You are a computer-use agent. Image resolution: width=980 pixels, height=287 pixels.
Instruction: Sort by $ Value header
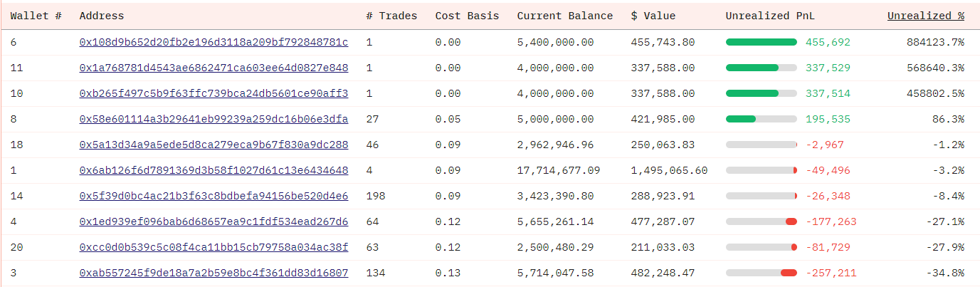coord(653,16)
